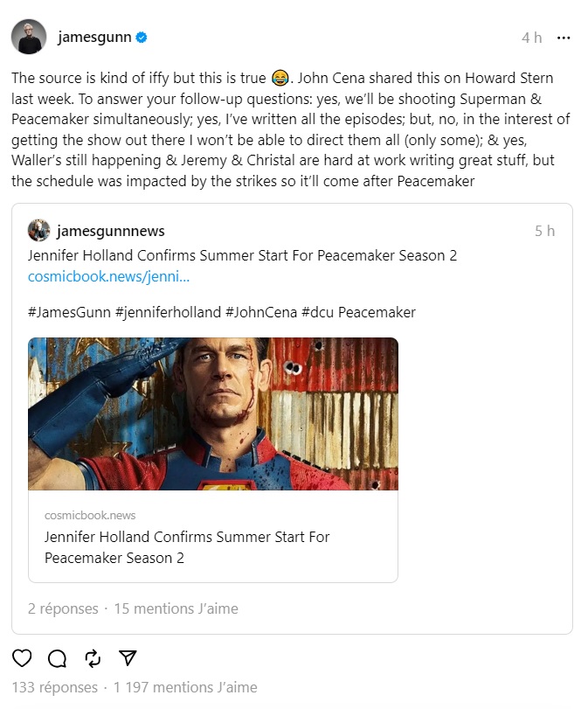
Task: Repost using the circular arrows icon
Action: pyautogui.click(x=93, y=658)
